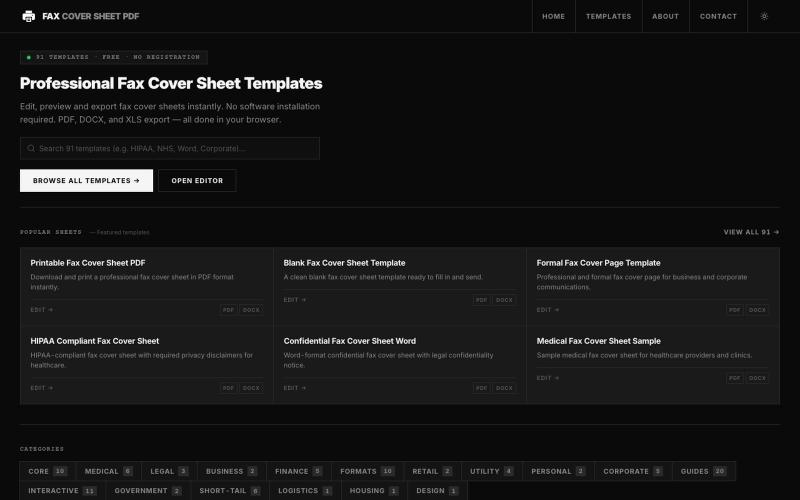Image resolution: width=800 pixels, height=500 pixels.
Task: Open the About nav item
Action: tap(665, 16)
